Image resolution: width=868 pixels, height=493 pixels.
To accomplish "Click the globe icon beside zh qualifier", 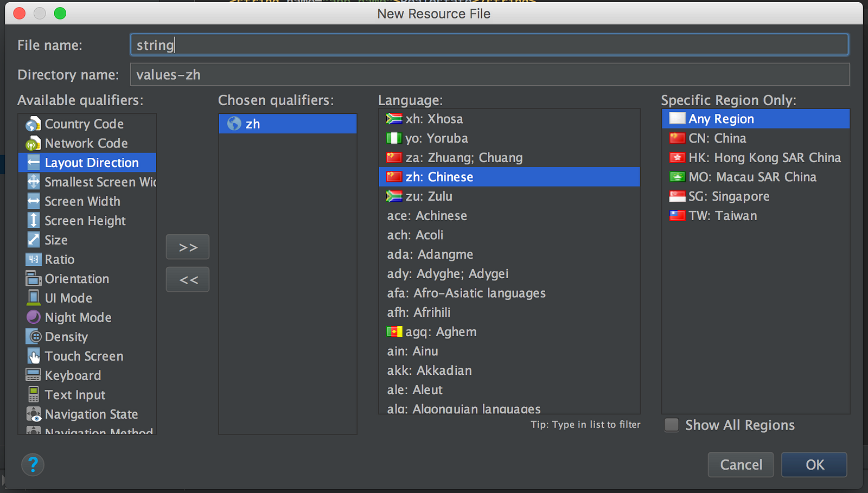I will point(234,124).
